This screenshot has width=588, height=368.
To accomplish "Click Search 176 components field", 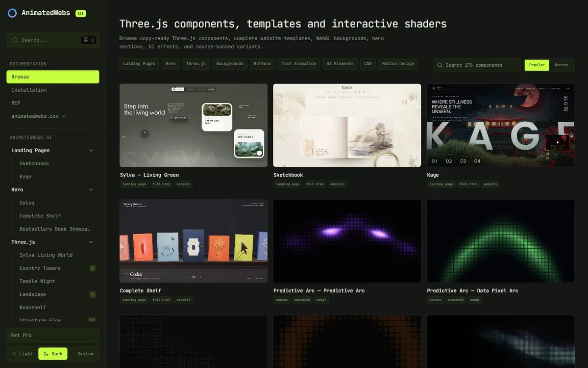I will pos(477,65).
